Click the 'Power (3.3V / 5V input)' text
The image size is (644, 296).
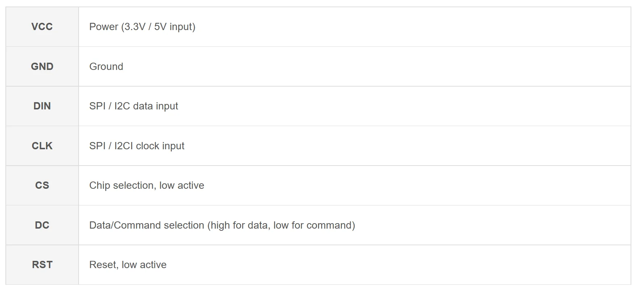coord(142,27)
